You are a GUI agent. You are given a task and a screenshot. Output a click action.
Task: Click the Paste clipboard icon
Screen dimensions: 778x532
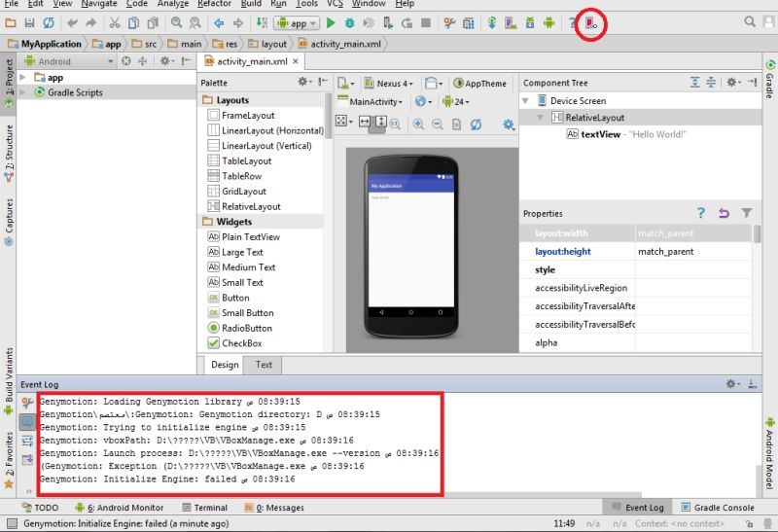(x=153, y=22)
